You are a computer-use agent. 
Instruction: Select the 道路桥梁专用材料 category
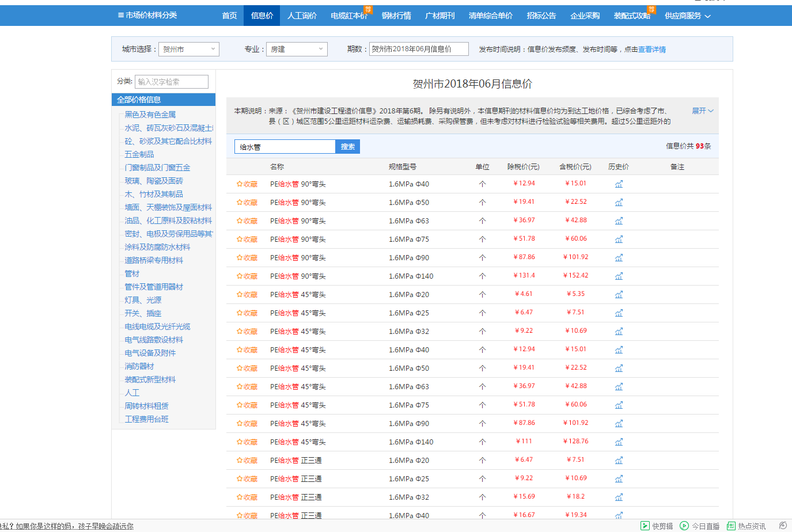[154, 260]
